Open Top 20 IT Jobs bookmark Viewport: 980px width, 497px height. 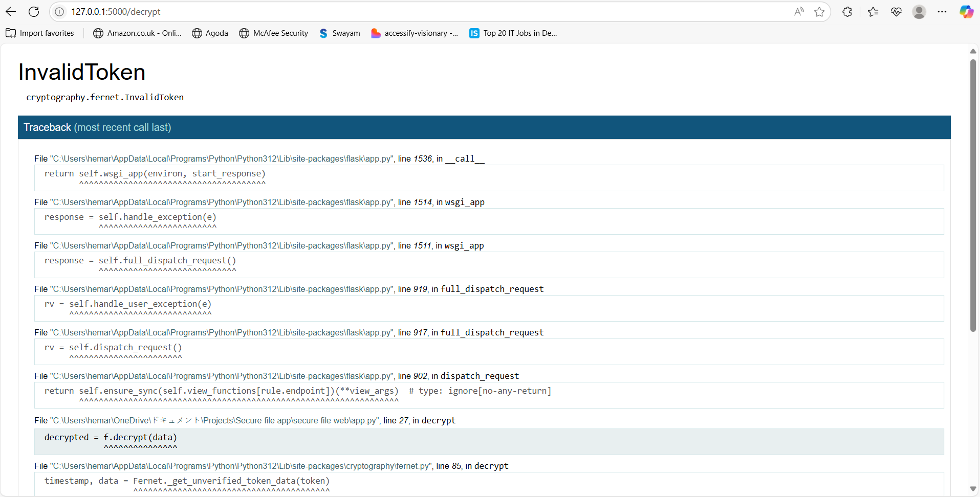click(513, 33)
